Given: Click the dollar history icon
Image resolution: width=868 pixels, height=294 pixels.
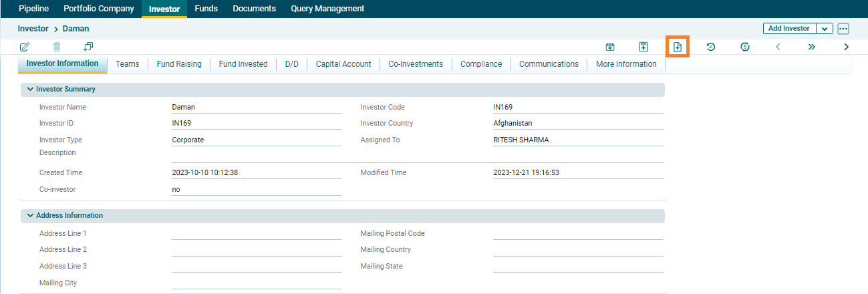Looking at the screenshot, I should click(x=745, y=47).
